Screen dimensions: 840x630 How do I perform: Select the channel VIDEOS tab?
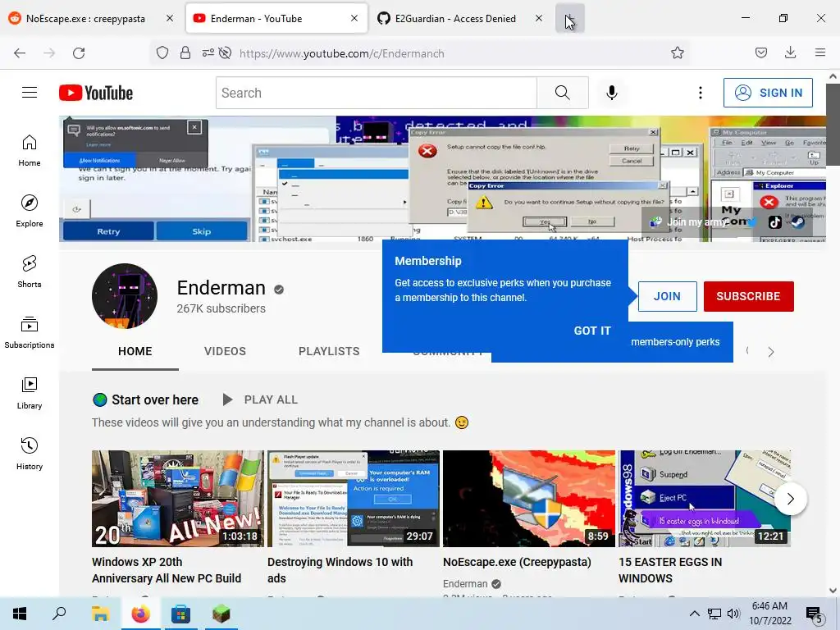[x=225, y=351]
